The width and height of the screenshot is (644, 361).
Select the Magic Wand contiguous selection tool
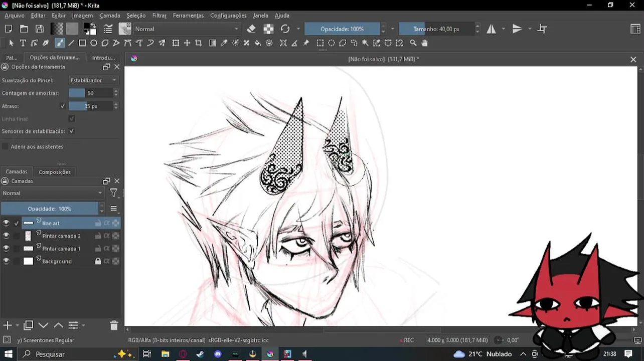point(365,43)
